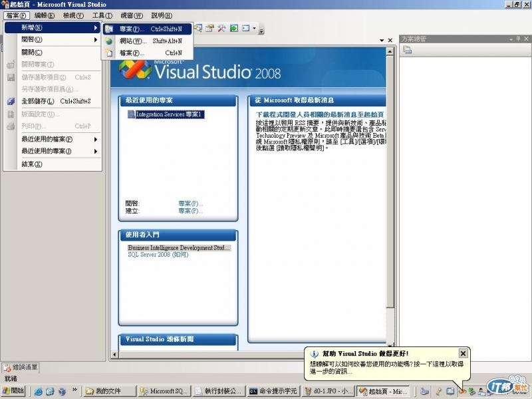Viewport: 532px width, 399px height.
Task: Click the Start Page vertical scrollbar track
Action: 390,325
